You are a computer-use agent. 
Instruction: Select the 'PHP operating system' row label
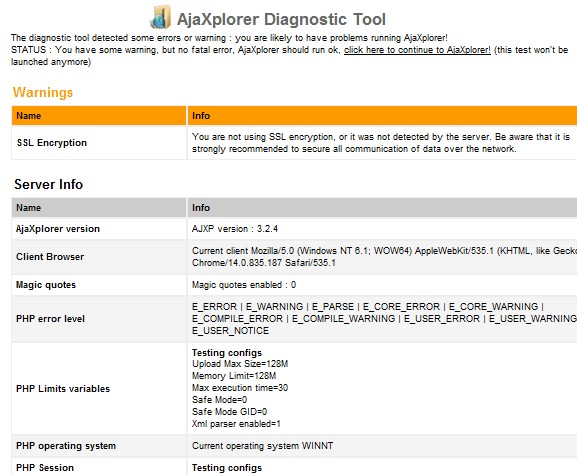point(66,446)
